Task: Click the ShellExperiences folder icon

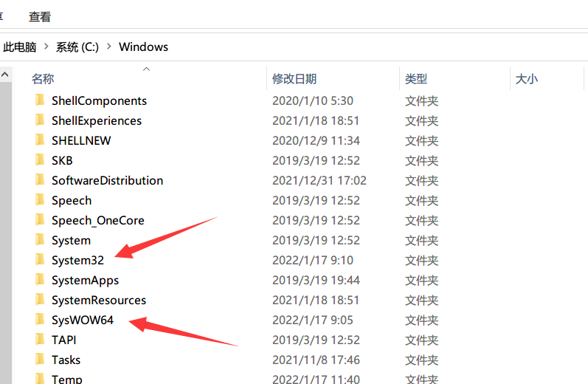Action: 40,120
